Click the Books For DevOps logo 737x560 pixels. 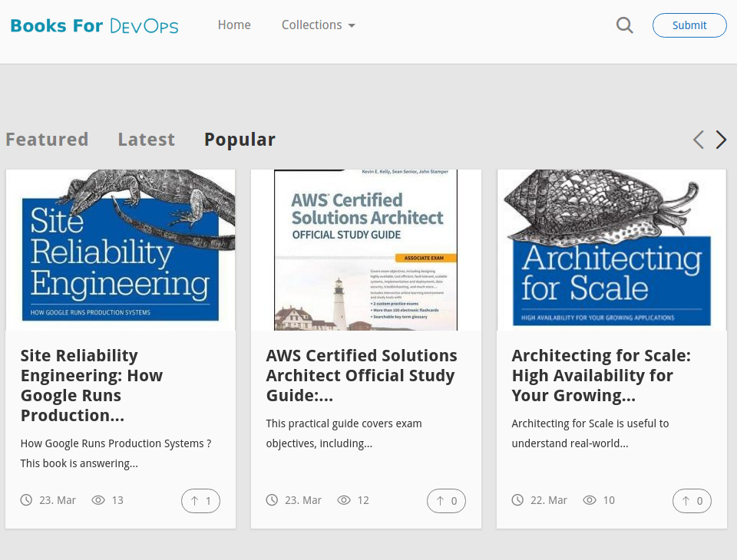94,25
